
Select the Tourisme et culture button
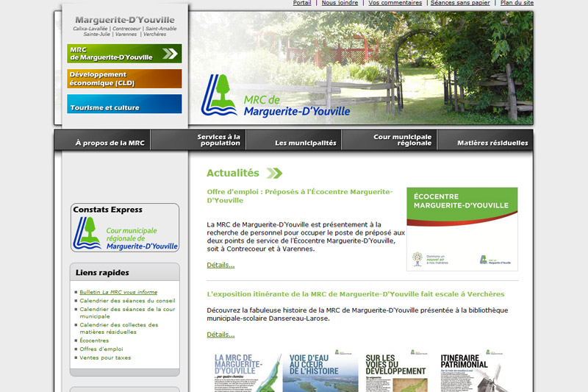124,104
